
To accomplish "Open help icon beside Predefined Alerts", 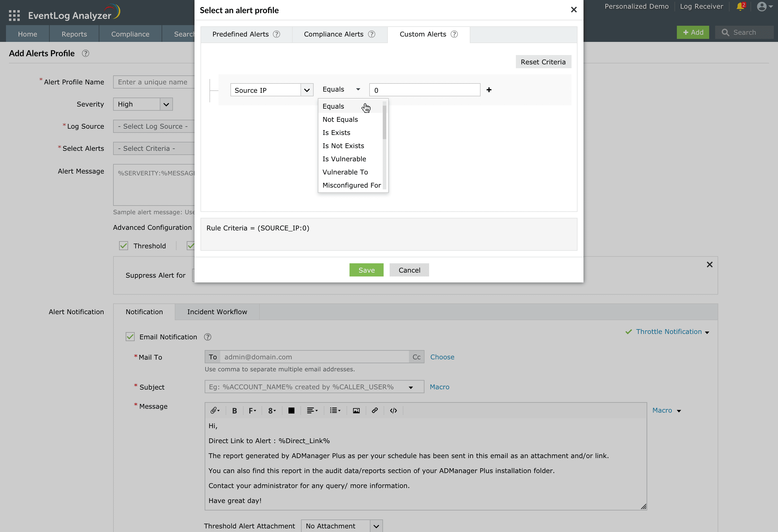I will pyautogui.click(x=276, y=34).
